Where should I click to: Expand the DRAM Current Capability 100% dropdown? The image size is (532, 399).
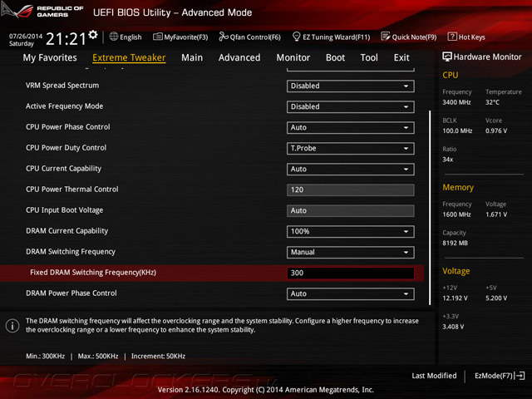tap(351, 231)
